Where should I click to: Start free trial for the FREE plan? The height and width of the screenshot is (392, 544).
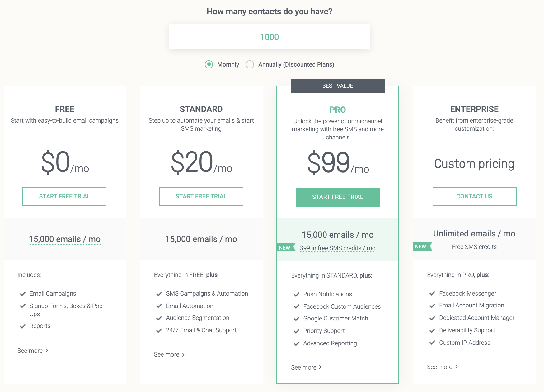pos(64,197)
